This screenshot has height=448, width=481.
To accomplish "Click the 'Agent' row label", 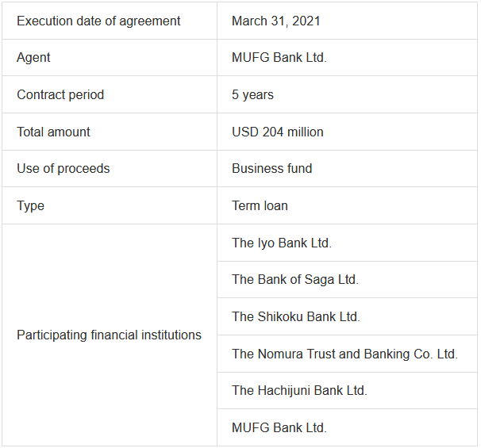I will 33,58.
